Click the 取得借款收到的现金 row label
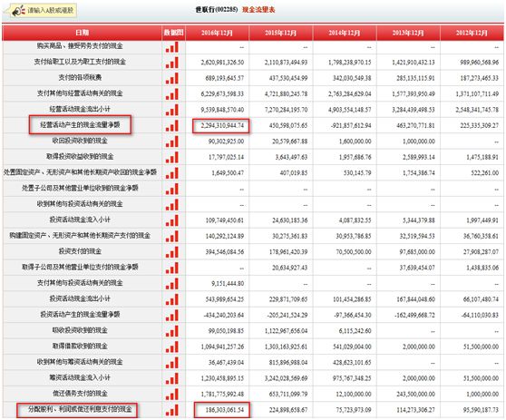 tap(80, 347)
